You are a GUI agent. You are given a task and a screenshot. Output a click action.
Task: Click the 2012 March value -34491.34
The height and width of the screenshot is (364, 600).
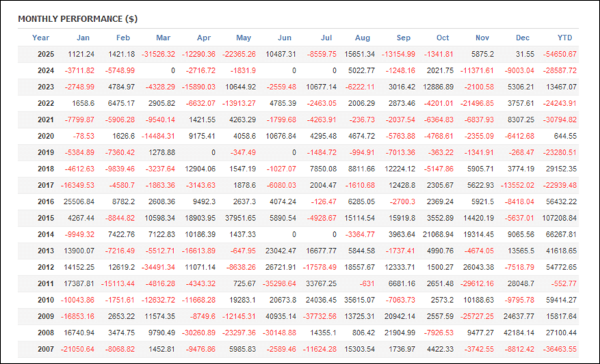pos(156,267)
